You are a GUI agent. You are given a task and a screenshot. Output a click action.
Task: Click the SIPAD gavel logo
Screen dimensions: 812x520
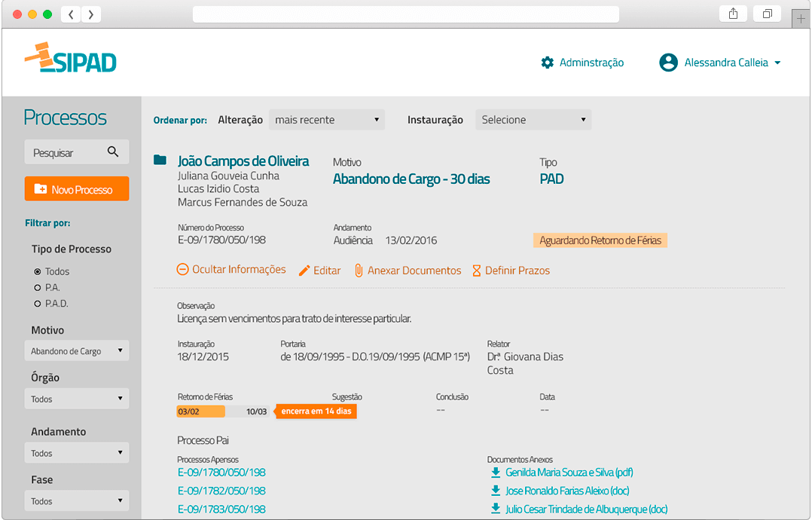coord(70,60)
